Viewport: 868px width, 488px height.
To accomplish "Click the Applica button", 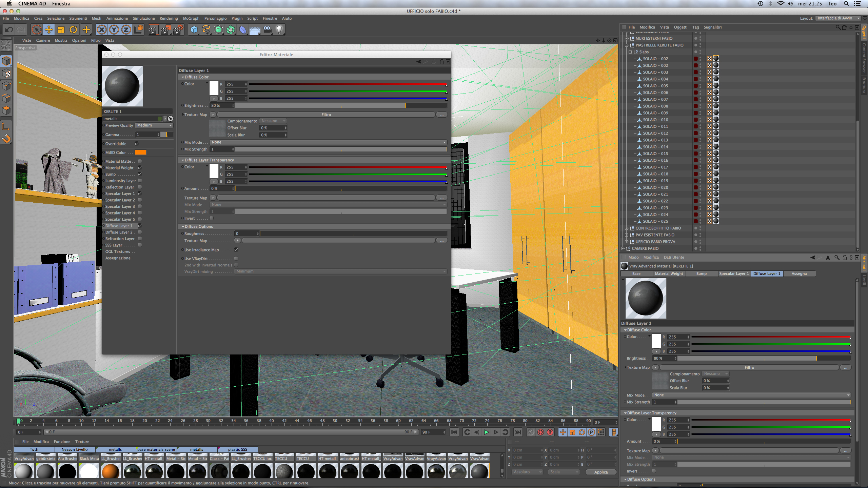I will pyautogui.click(x=601, y=472).
